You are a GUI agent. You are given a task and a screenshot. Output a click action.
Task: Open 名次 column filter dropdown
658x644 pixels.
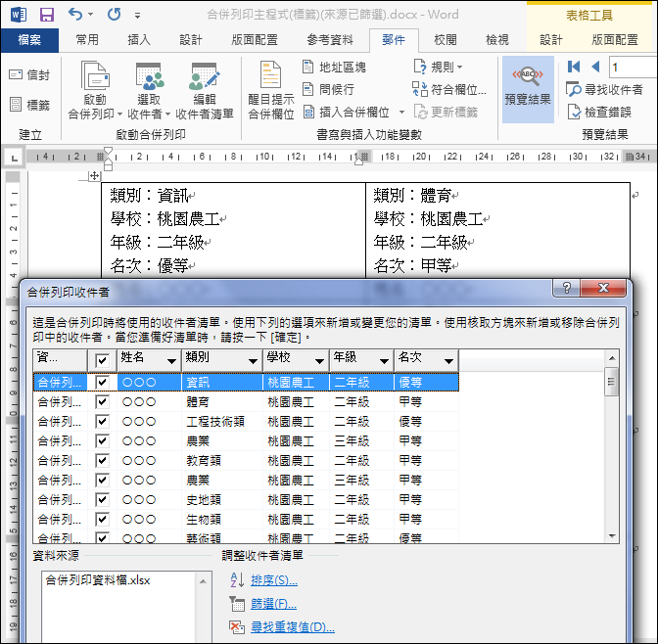pyautogui.click(x=448, y=361)
